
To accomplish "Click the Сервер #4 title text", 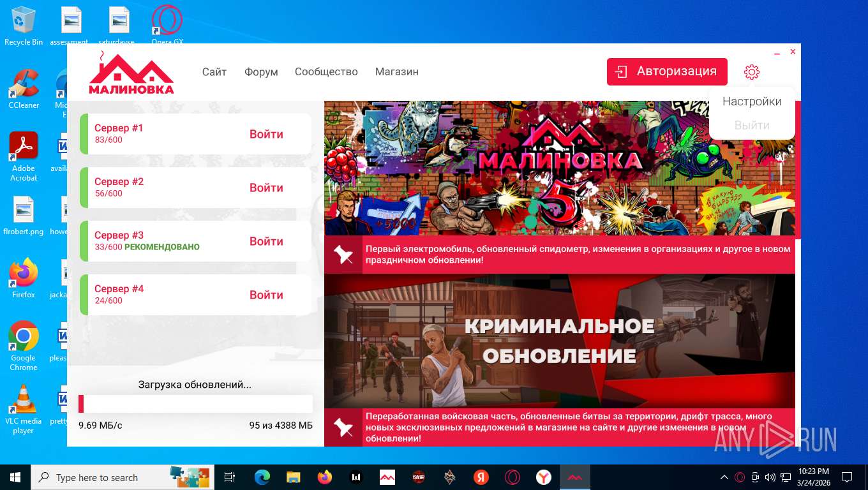I will 119,289.
